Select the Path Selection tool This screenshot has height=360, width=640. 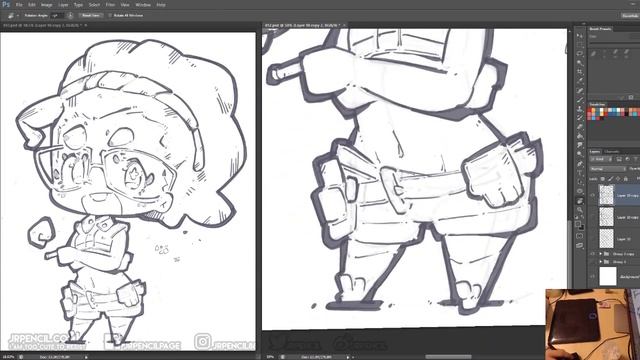(x=580, y=182)
